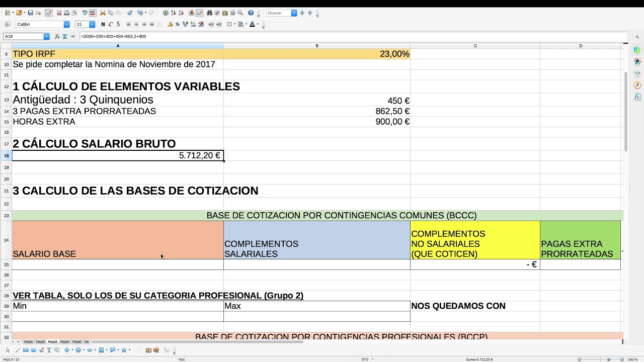The width and height of the screenshot is (644, 362).
Task: Open sidebar Styles panel icon
Action: click(637, 61)
